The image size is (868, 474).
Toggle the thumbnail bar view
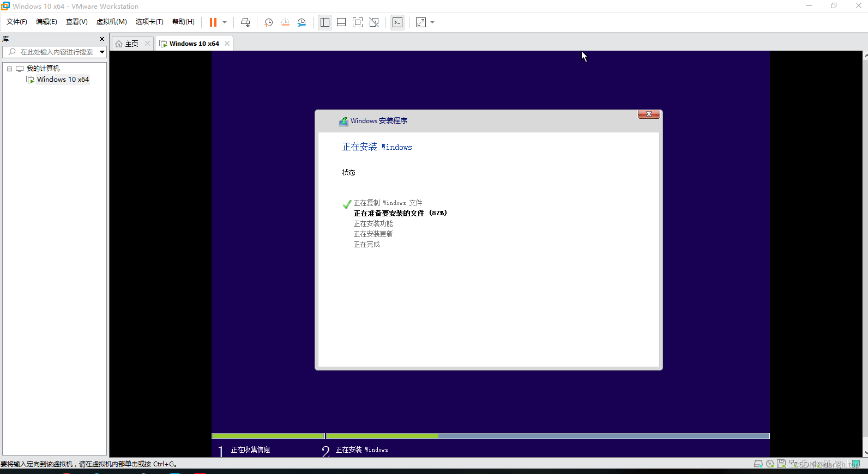point(341,22)
